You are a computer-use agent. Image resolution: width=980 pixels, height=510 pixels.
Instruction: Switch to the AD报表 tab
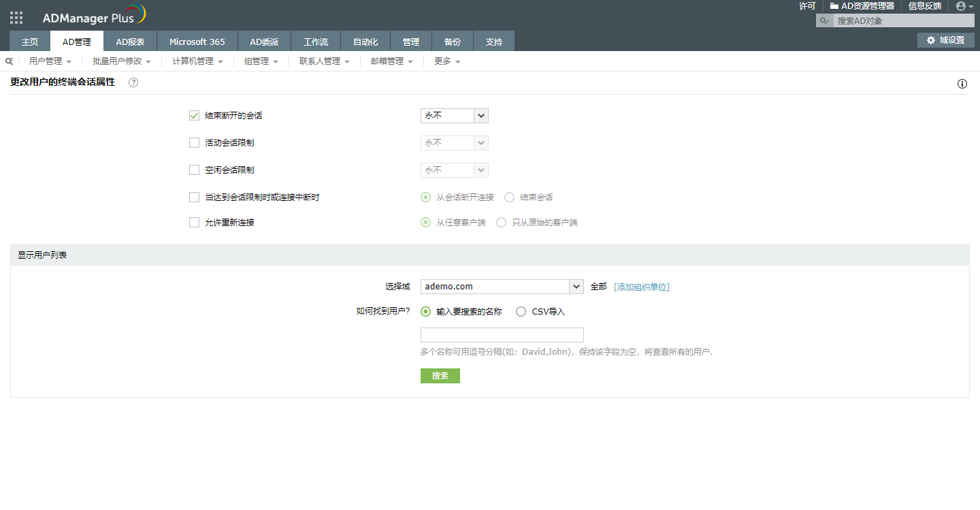point(130,42)
